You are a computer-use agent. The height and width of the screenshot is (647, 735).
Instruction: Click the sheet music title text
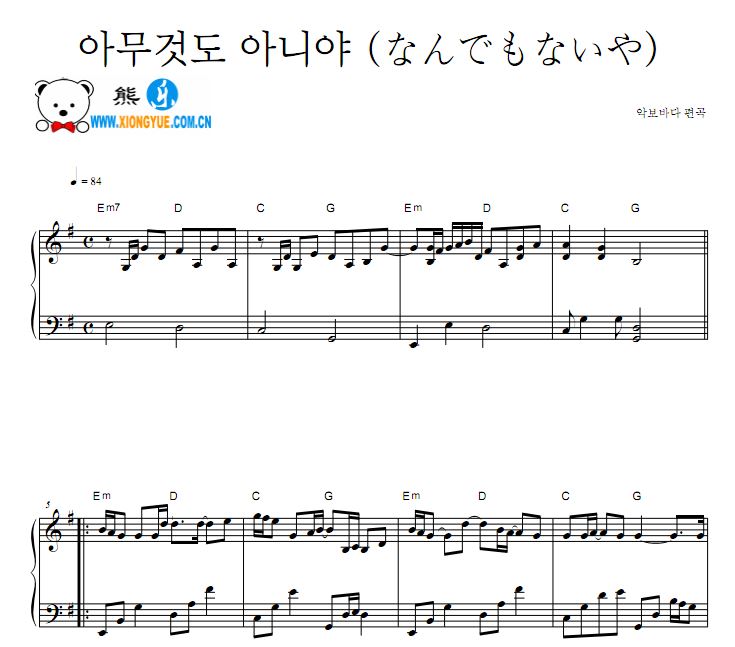[368, 48]
